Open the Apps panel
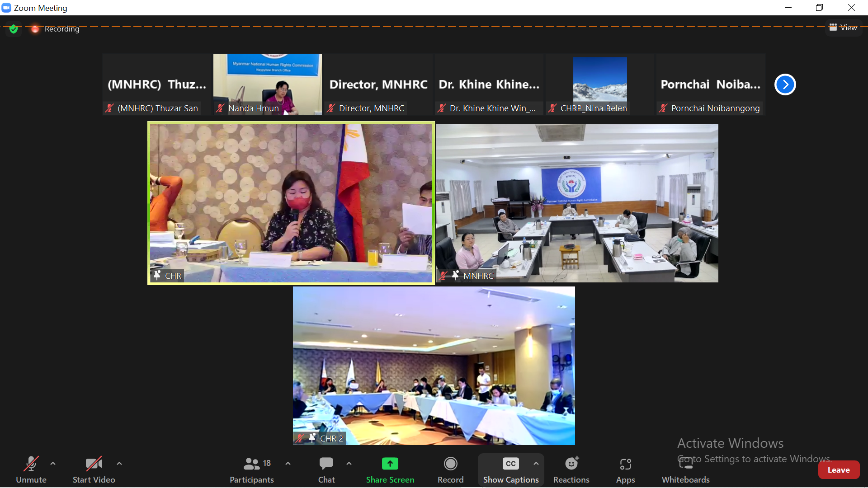Screen dimensions: 868x488 pyautogui.click(x=626, y=469)
